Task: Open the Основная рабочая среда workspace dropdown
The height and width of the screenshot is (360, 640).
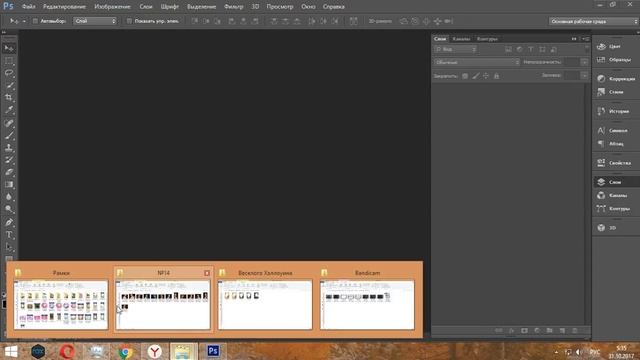Action: [x=593, y=21]
